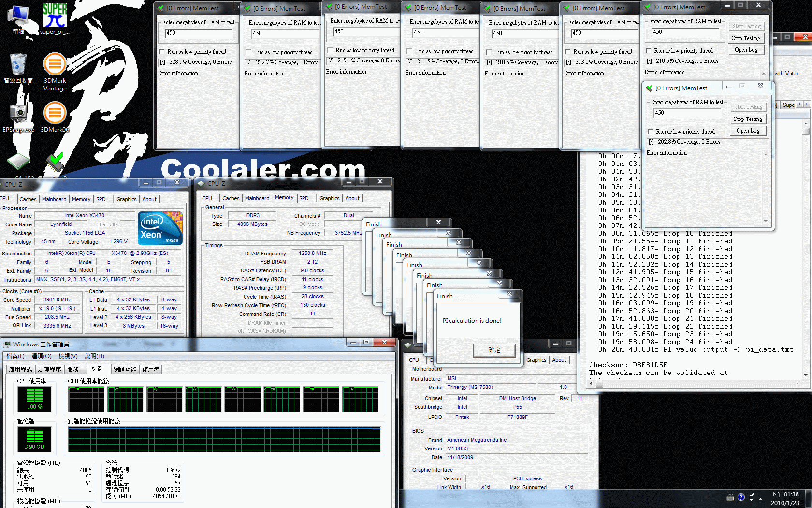
Task: Click title icon of MemTest window showing 210.5% coverage
Action: coord(647,7)
